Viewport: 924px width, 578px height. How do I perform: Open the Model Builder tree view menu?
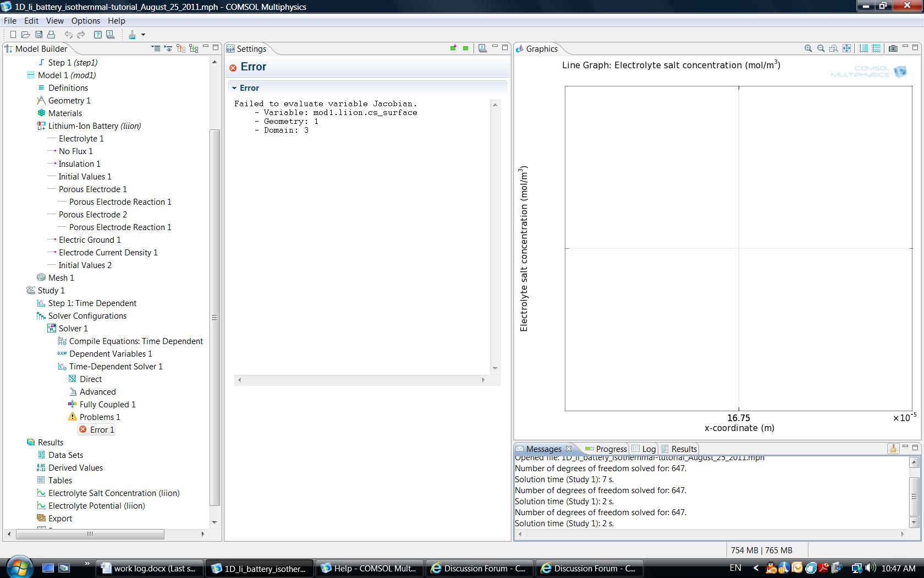(x=156, y=48)
